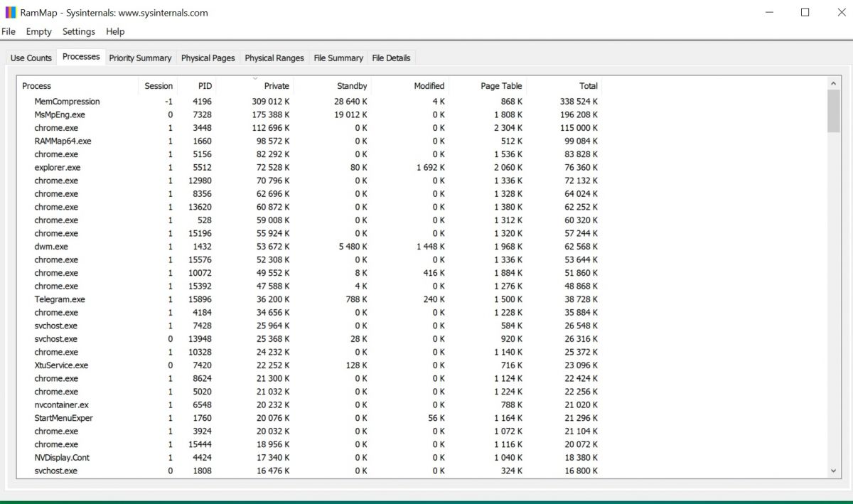
Task: Sort by the Process column header
Action: pos(77,86)
